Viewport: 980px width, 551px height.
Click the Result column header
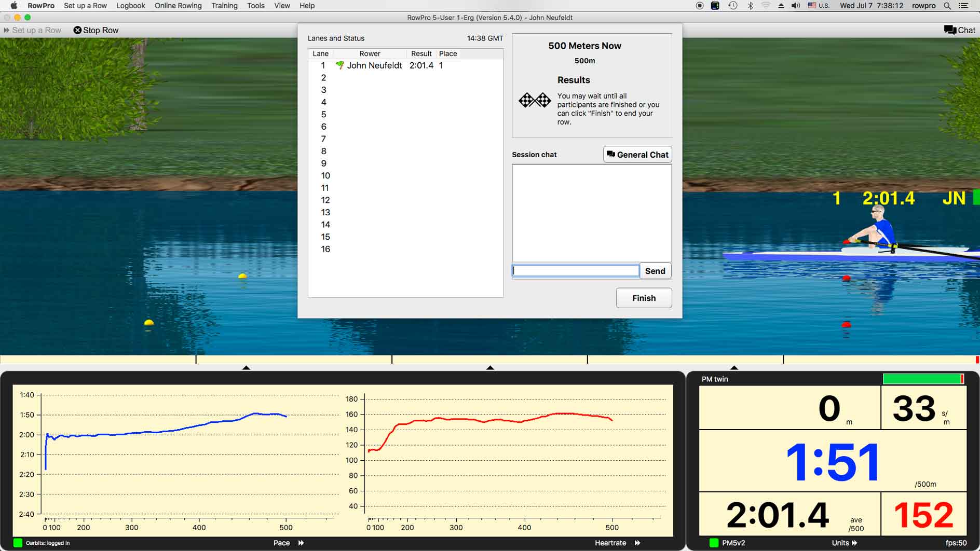click(x=421, y=53)
